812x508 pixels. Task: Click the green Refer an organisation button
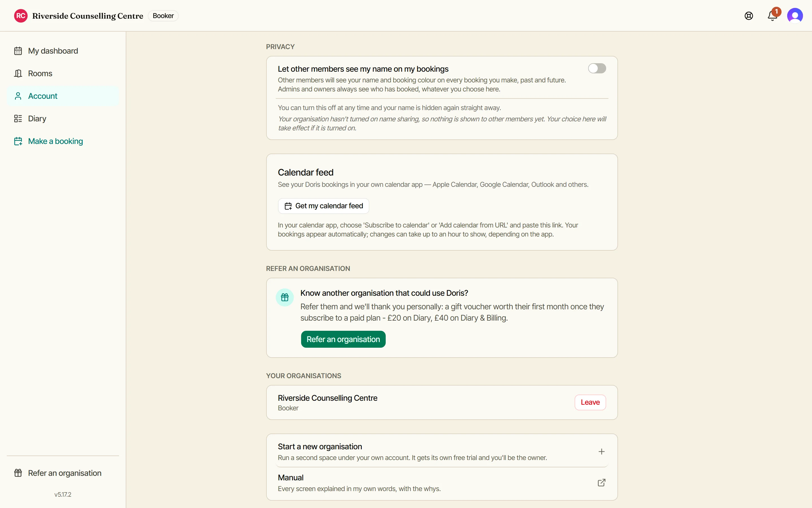(343, 339)
